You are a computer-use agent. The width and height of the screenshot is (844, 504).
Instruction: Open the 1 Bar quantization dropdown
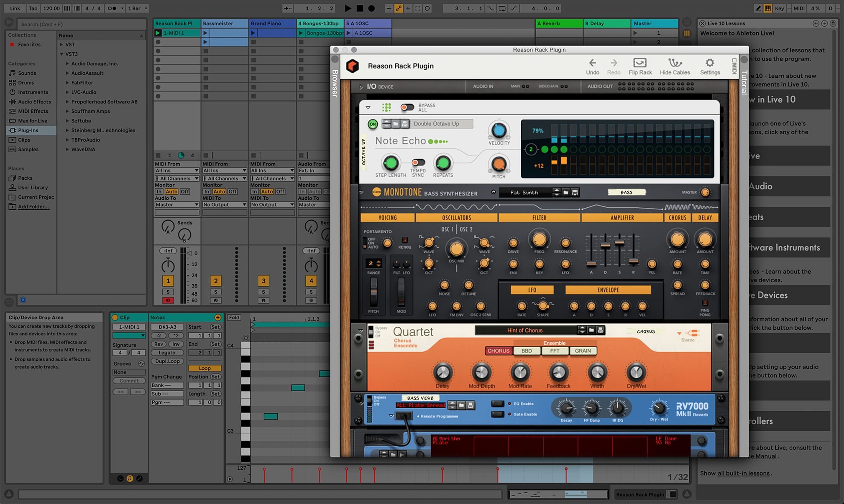click(138, 8)
